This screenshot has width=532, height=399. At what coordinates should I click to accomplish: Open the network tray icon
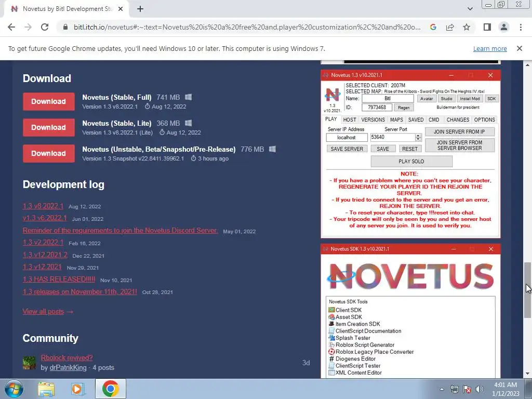[x=454, y=389]
